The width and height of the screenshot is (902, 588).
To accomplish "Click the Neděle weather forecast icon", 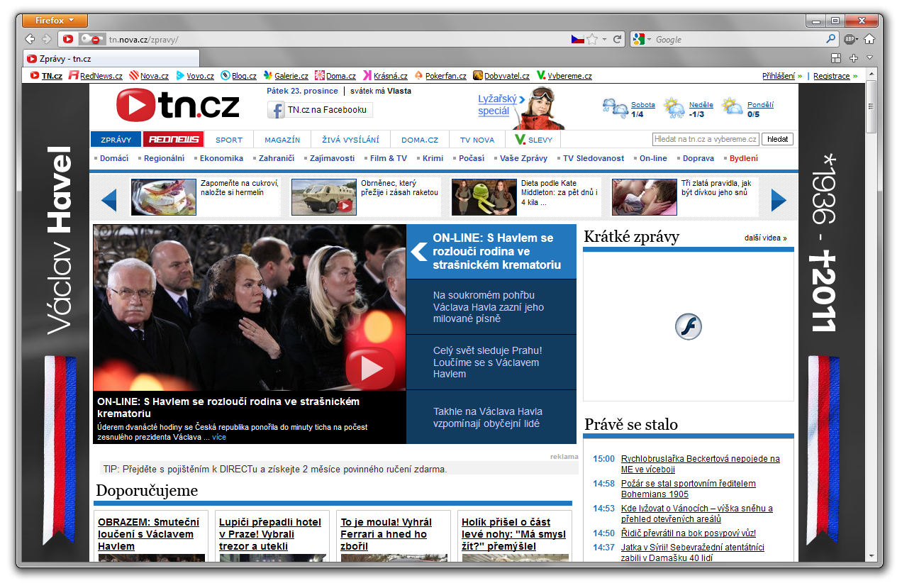I will point(674,107).
